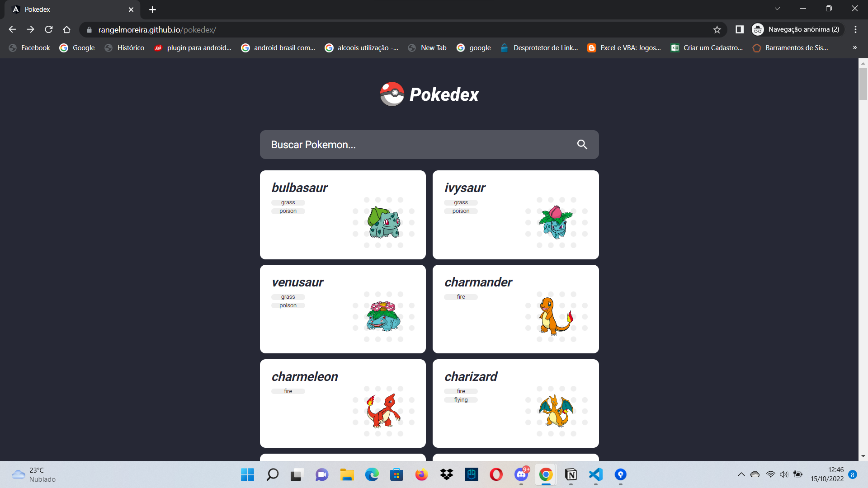
Task: Select the charizard Pokemon image
Action: click(x=556, y=411)
